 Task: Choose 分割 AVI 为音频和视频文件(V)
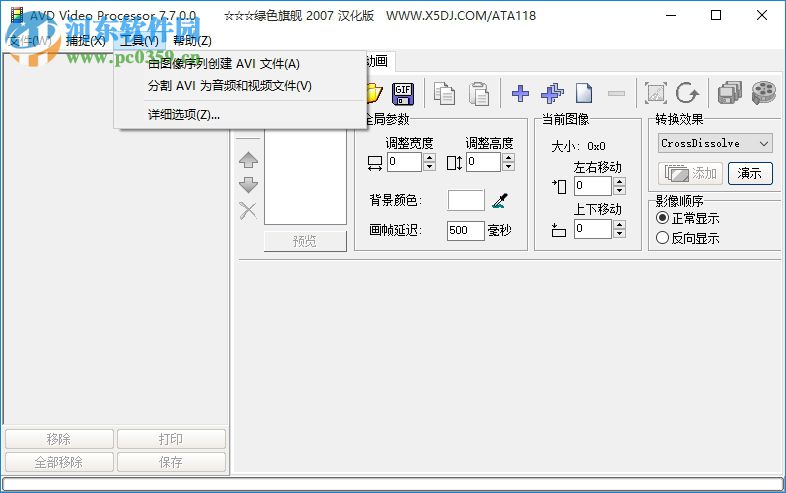[x=241, y=86]
